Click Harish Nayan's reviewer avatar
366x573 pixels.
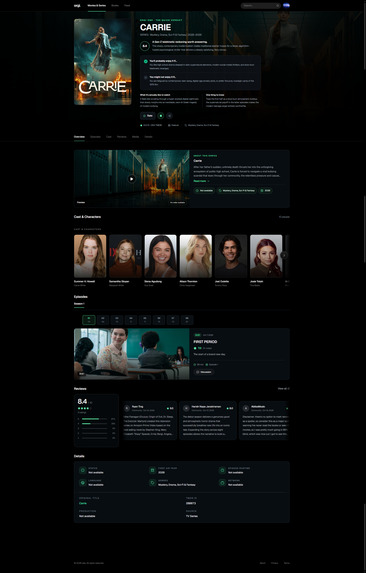(x=186, y=408)
